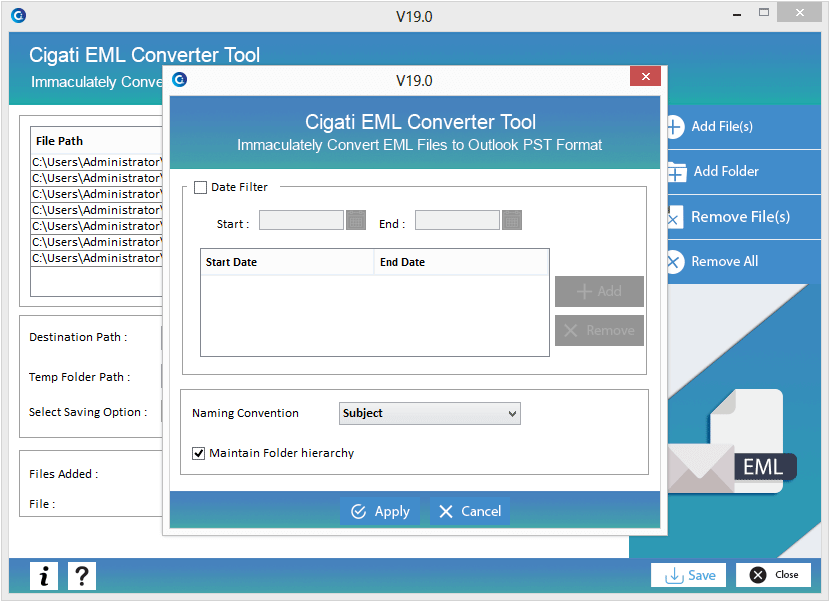The image size is (830, 602).
Task: Click the End Date column header
Action: coord(461,262)
